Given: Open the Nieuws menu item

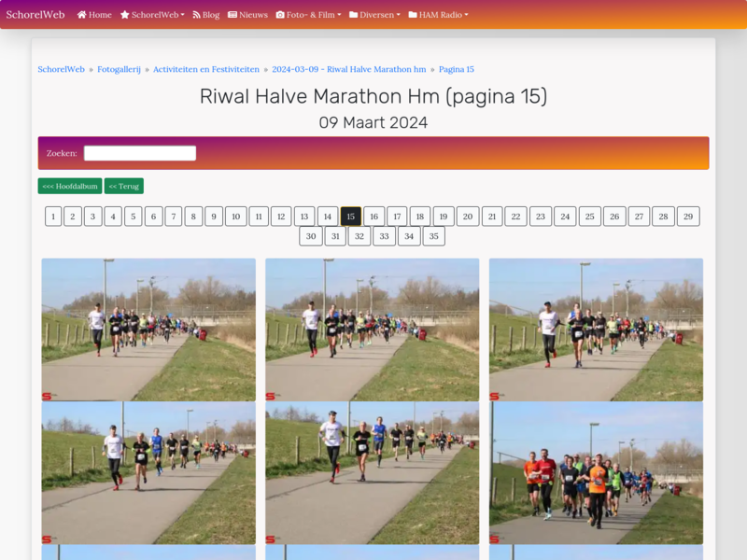Looking at the screenshot, I should (x=247, y=15).
